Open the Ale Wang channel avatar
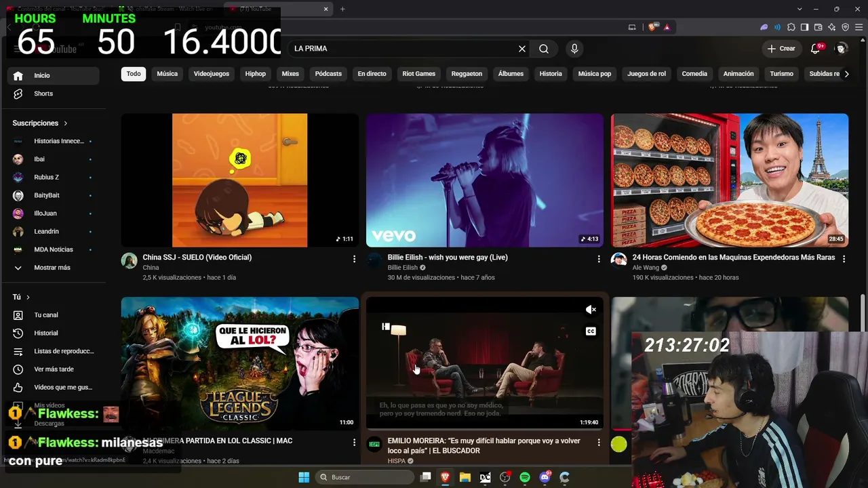 point(618,261)
